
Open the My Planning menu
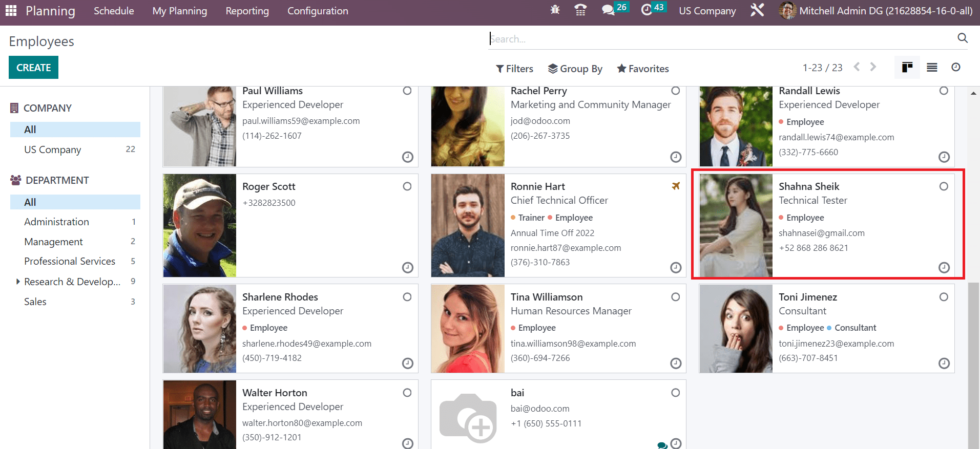coord(180,11)
